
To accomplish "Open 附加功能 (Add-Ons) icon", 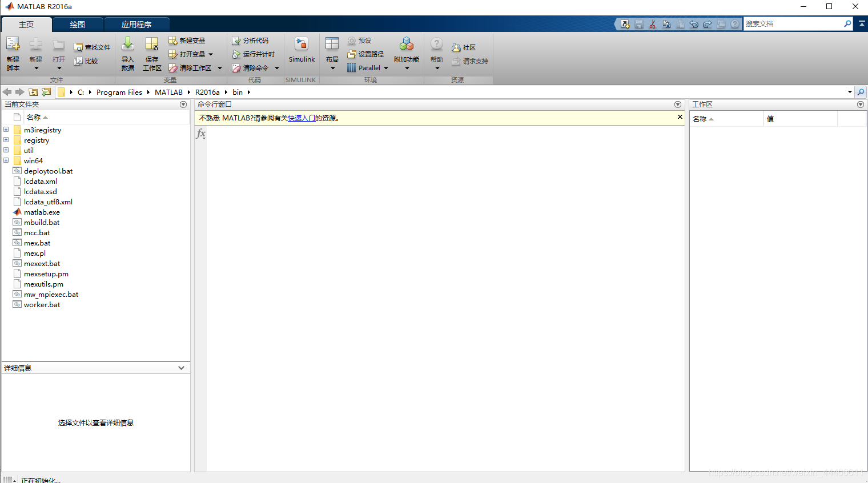I will [x=407, y=45].
